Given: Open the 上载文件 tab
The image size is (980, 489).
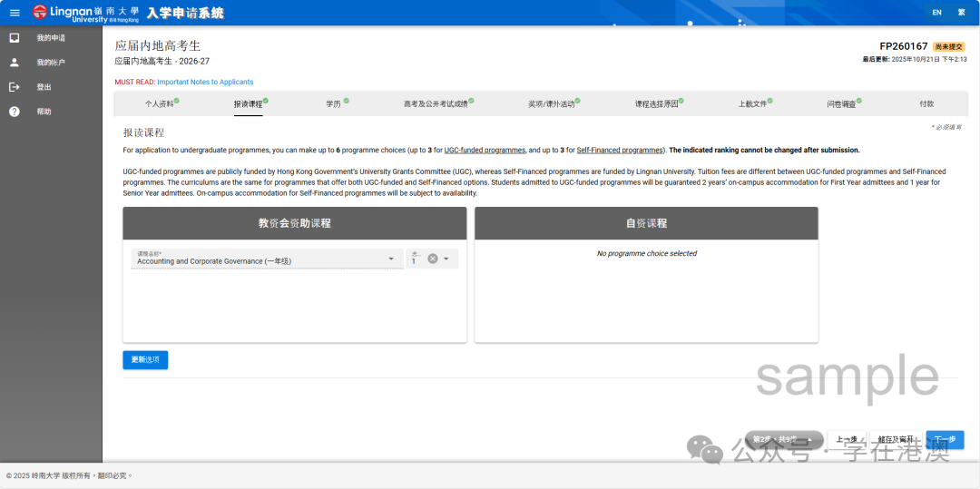Looking at the screenshot, I should (x=753, y=104).
